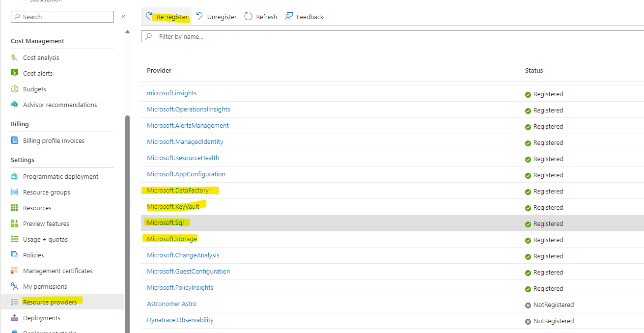This screenshot has height=333, width=644.
Task: Click the Resource providers list icon
Action: click(x=14, y=302)
